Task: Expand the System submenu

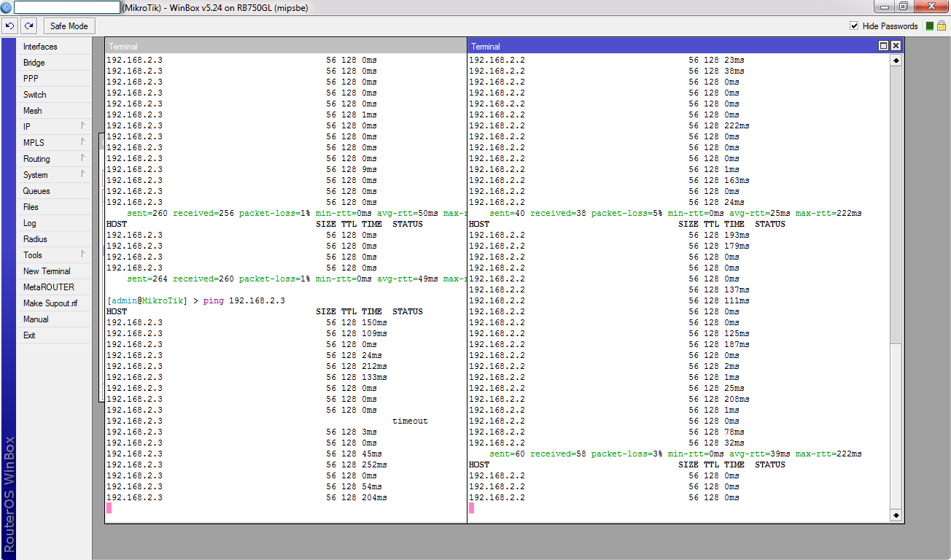Action: 55,175
